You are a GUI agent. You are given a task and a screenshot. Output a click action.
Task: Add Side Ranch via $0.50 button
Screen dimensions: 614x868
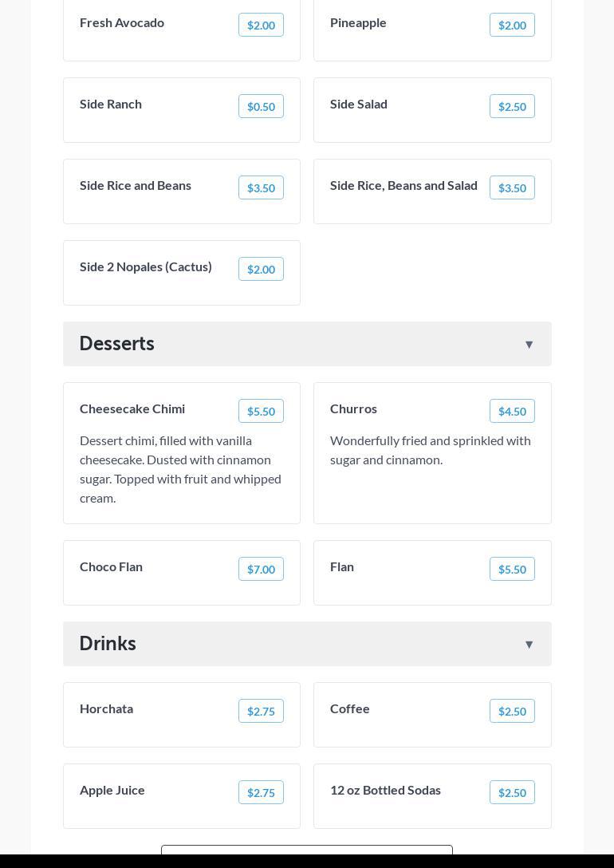pos(261,107)
